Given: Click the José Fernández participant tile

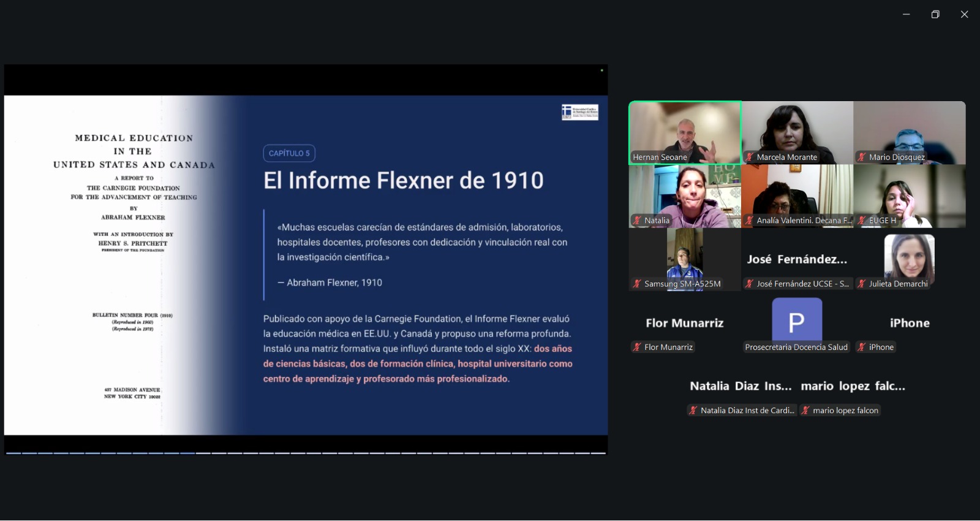Looking at the screenshot, I should click(797, 259).
